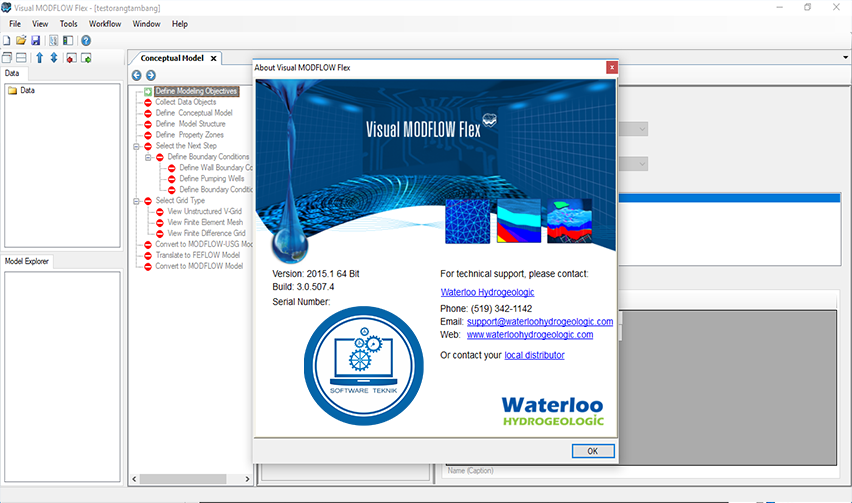Select Convert to MODFLOW-USG Model step
Image resolution: width=852 pixels, height=503 pixels.
point(204,244)
